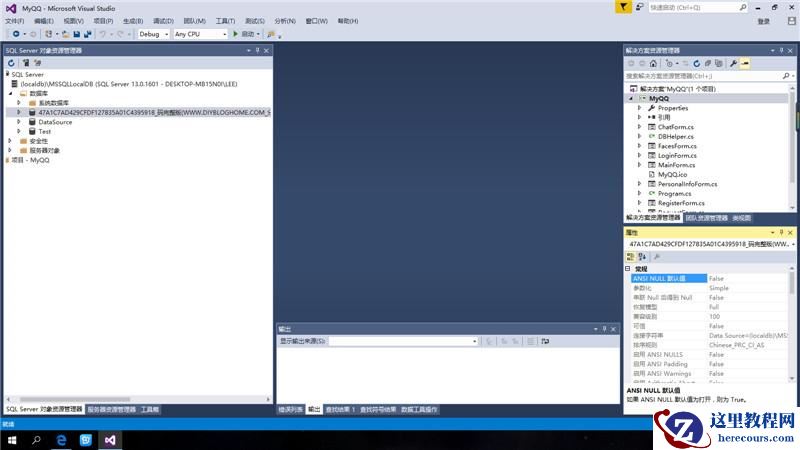Screen dimensions: 800x450
Task: Open Windows Start menu
Action: tap(12, 440)
